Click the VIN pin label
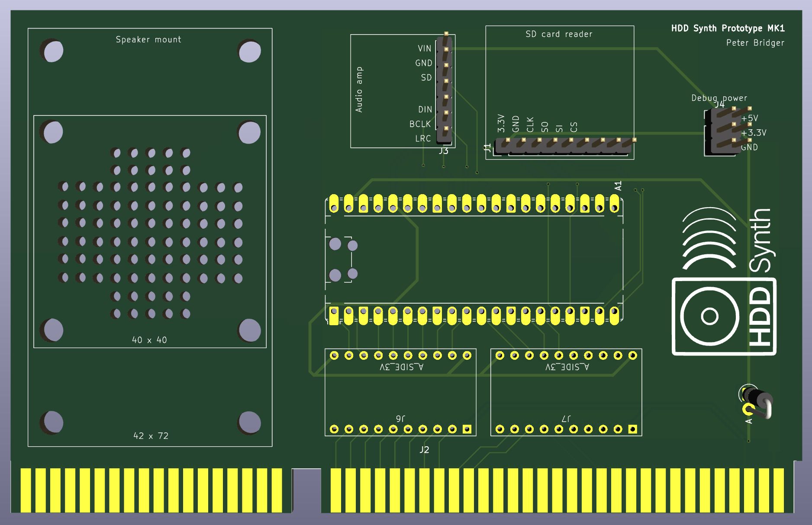Screen dimensions: 812x525 [x=425, y=48]
